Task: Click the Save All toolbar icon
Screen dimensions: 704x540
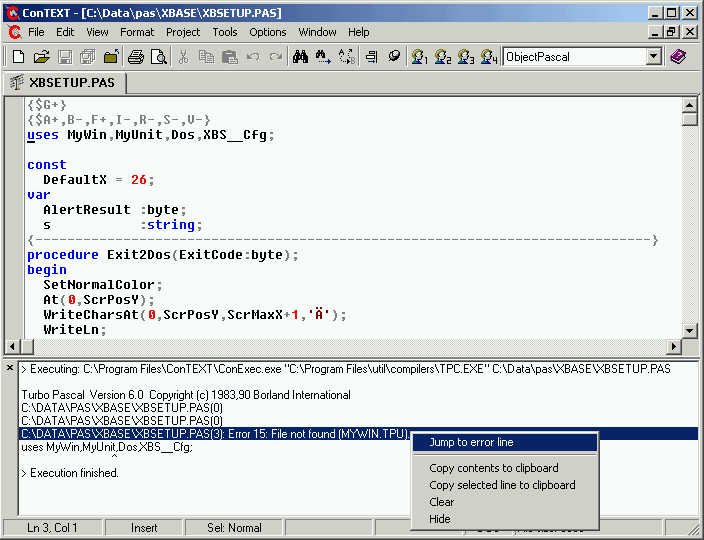Action: click(88, 57)
